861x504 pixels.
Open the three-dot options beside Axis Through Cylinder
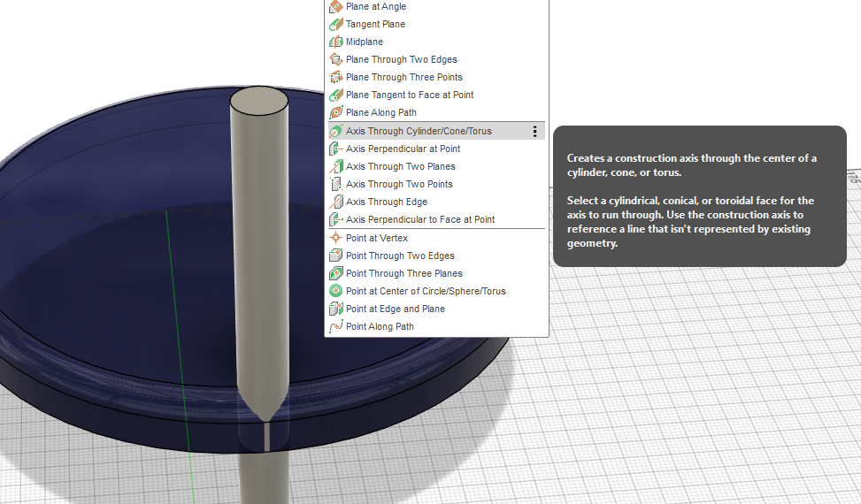[x=534, y=131]
